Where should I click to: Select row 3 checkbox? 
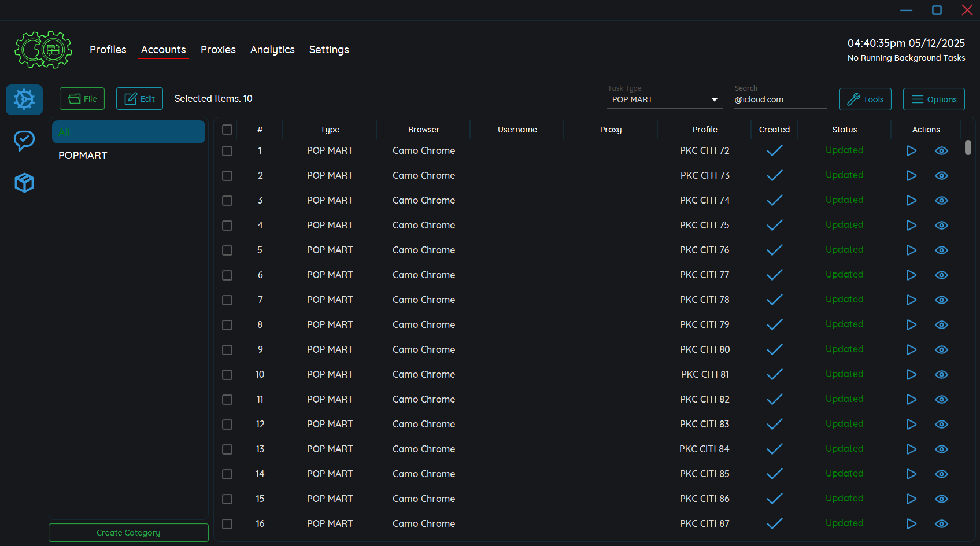[x=227, y=200]
